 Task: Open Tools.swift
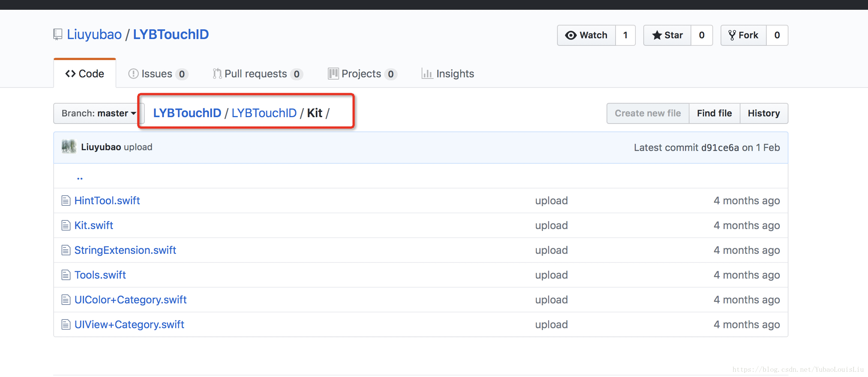[x=100, y=275]
